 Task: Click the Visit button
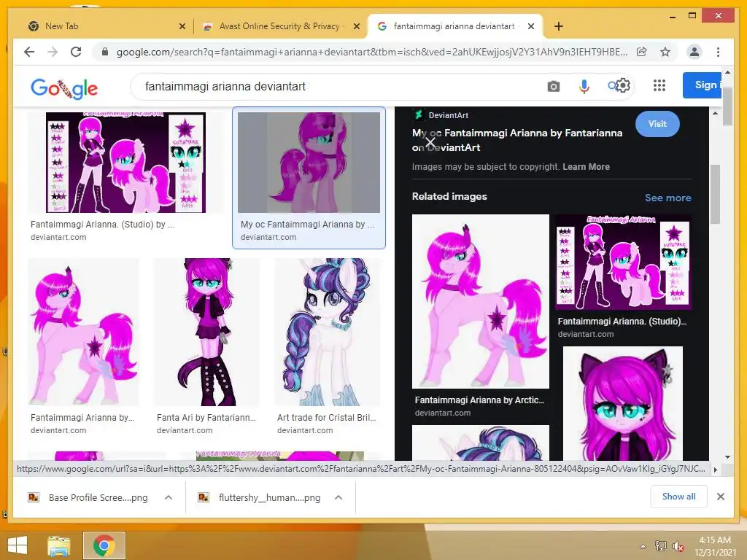657,124
